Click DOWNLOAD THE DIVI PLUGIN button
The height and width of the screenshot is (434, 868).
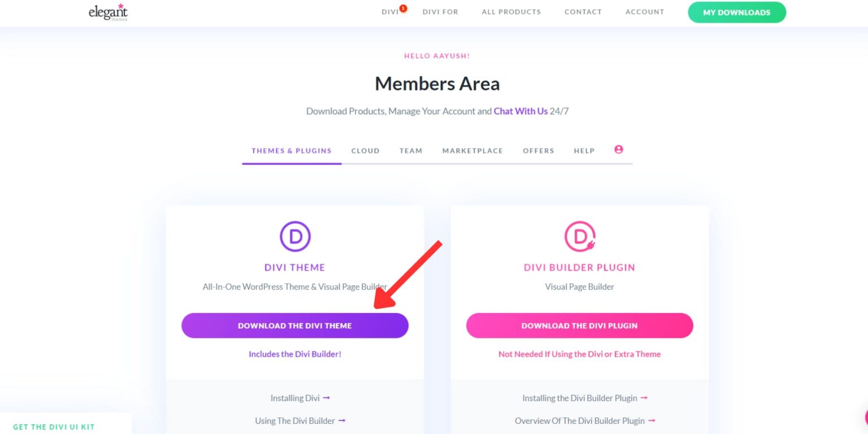[x=579, y=325]
